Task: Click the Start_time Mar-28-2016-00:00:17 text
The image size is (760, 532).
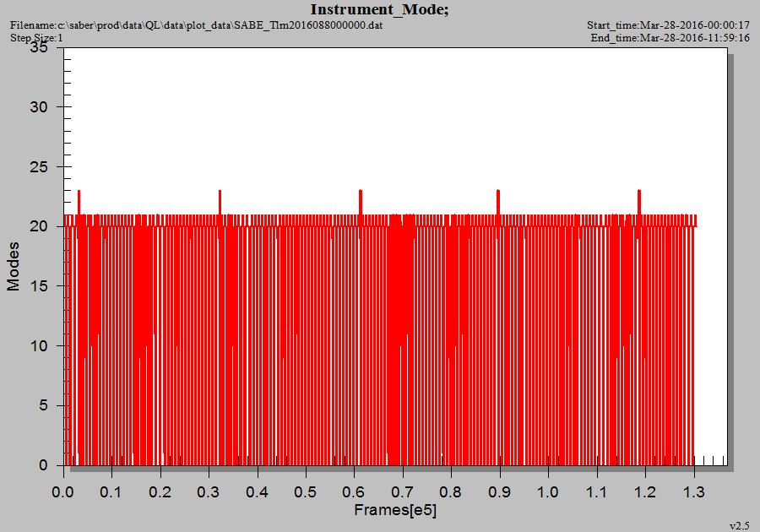Action: [x=669, y=25]
